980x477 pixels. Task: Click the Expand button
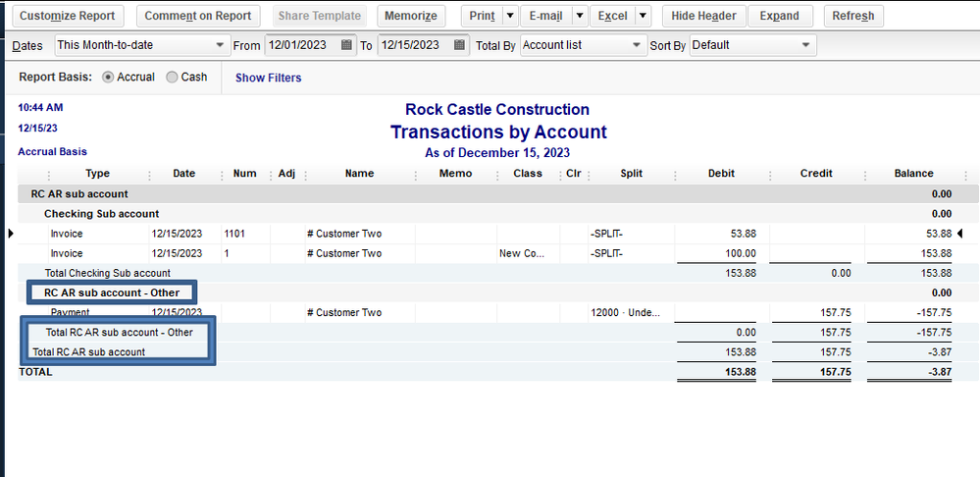click(x=779, y=16)
